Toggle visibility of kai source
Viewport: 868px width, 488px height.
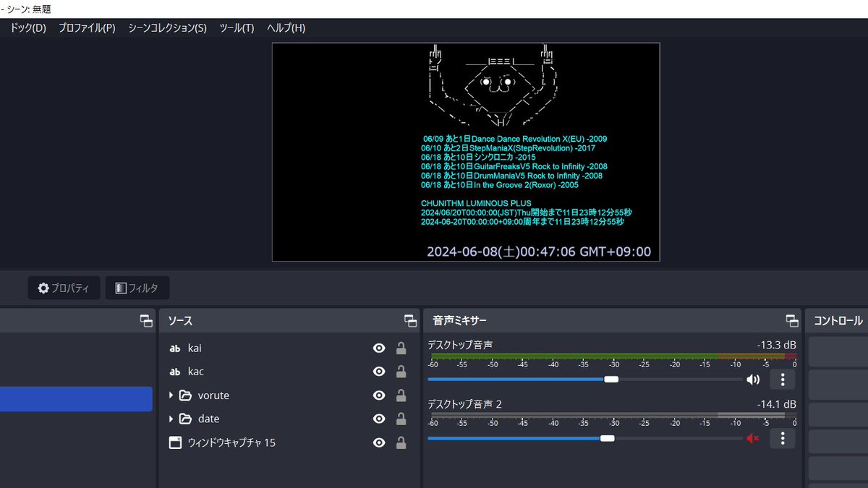(378, 348)
